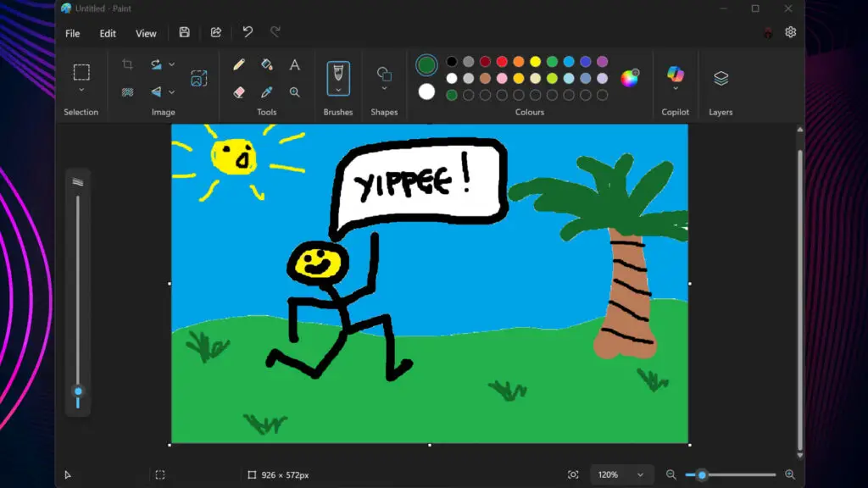
Task: Expand the Selection options dropdown
Action: [x=81, y=88]
